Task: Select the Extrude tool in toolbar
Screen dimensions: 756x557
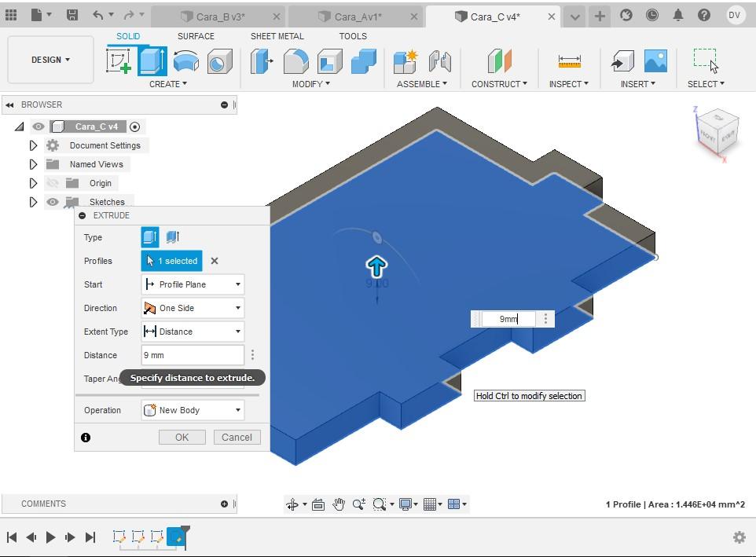Action: [x=152, y=60]
